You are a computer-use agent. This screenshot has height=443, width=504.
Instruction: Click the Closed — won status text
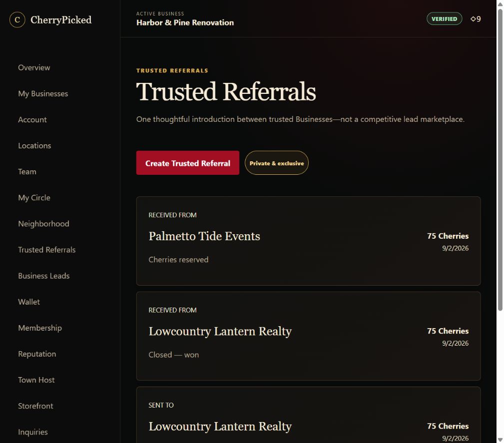click(173, 355)
